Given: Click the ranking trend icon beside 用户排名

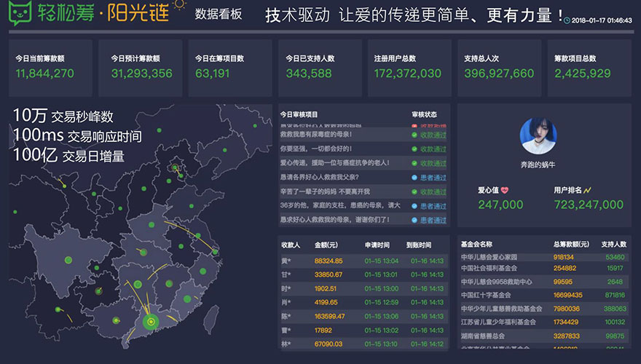Looking at the screenshot, I should coord(587,190).
